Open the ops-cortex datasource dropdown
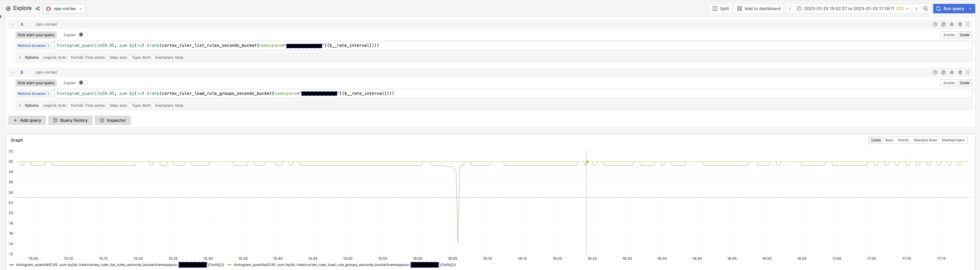The width and height of the screenshot is (980, 270). pos(64,8)
